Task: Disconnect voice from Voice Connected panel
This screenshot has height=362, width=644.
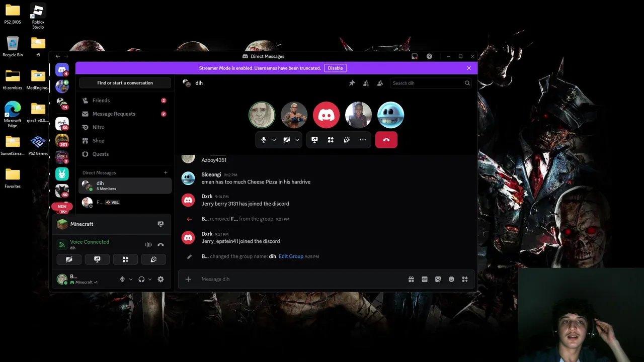Action: pos(160,245)
